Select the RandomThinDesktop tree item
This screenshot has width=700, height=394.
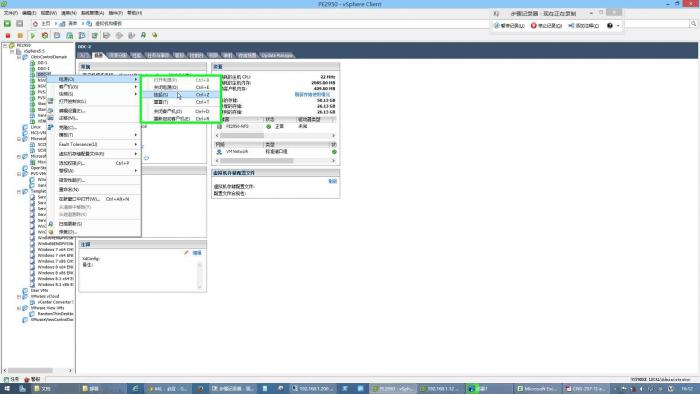coord(55,314)
